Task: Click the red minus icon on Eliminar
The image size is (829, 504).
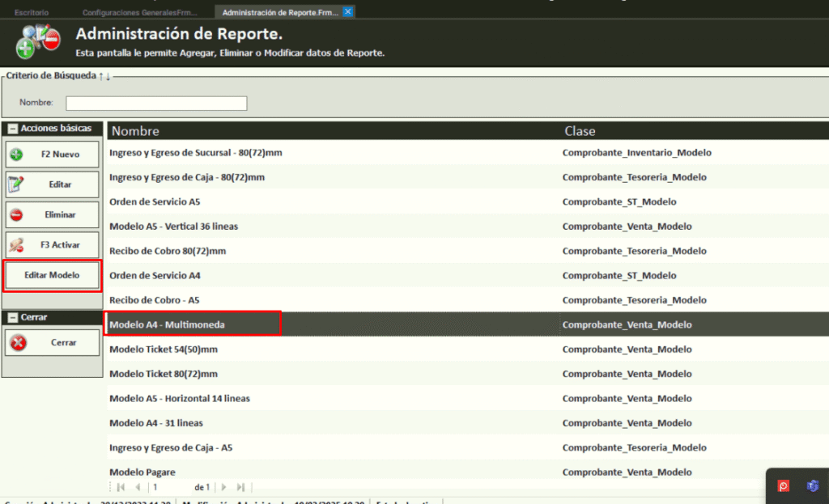Action: (x=17, y=215)
